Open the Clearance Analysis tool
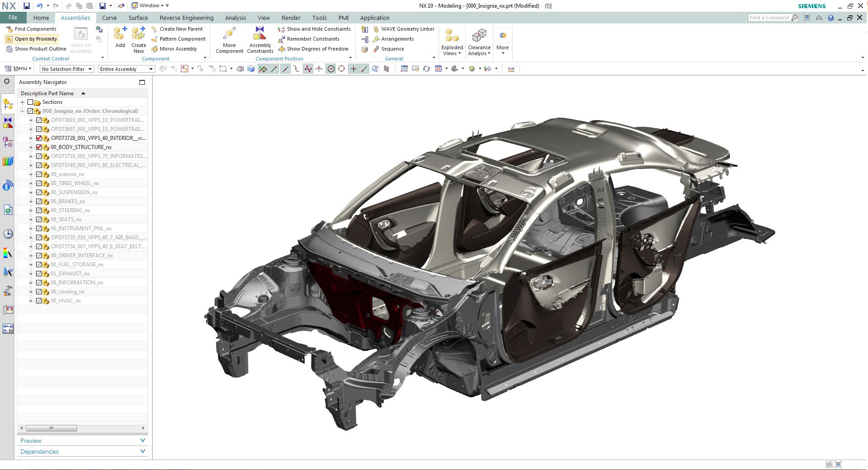Viewport: 868px width, 470px height. [479, 36]
